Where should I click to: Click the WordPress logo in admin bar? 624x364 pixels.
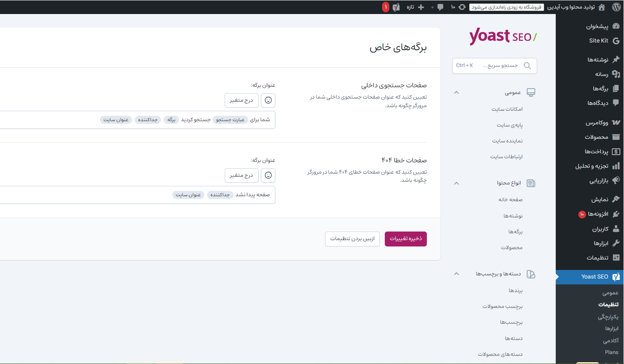616,7
